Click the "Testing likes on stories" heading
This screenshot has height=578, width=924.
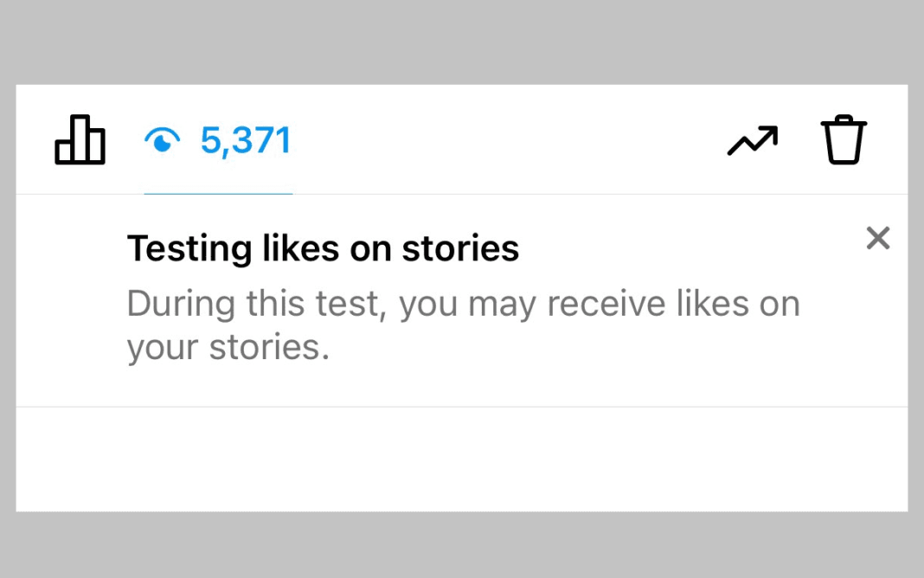pyautogui.click(x=323, y=249)
